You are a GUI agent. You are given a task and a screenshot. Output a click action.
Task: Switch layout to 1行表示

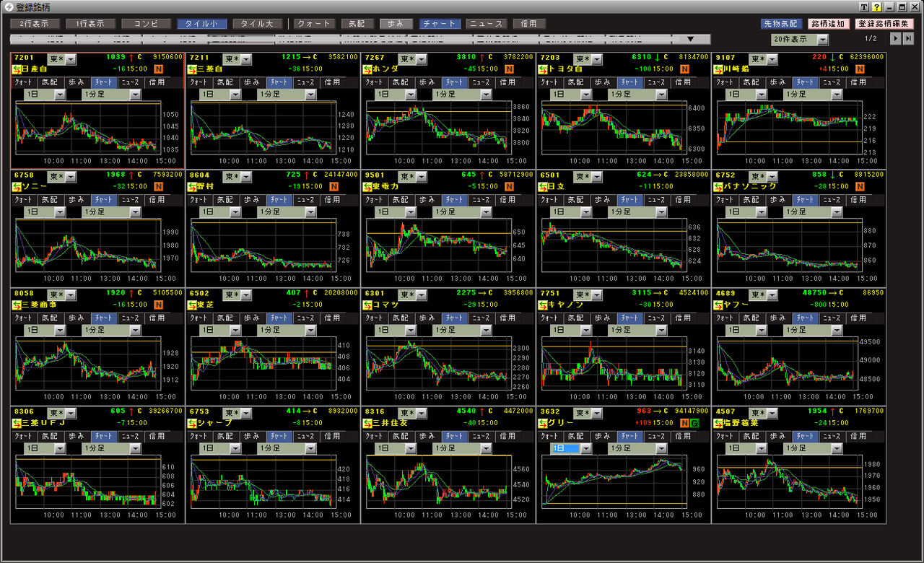(x=90, y=24)
